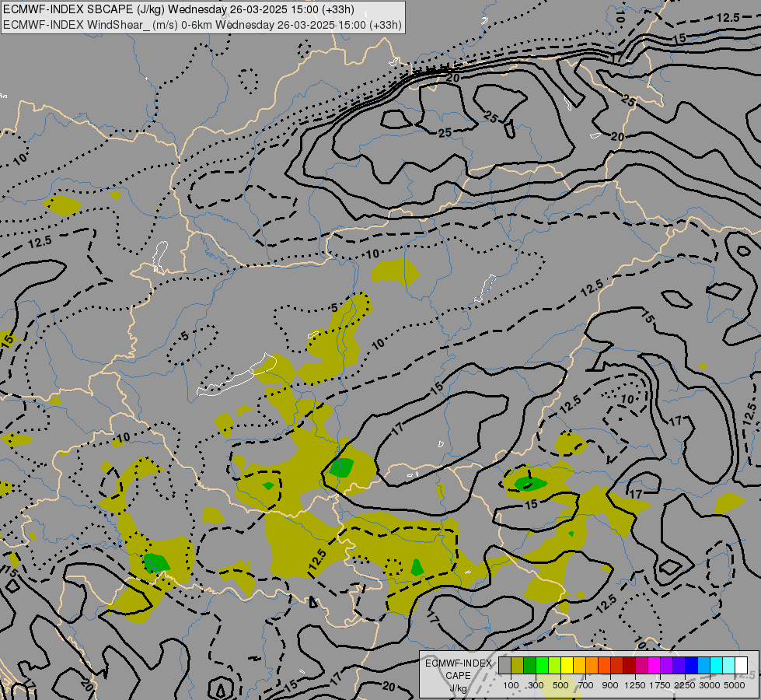Select the bright green legend swatch
The width and height of the screenshot is (761, 700).
[542, 665]
